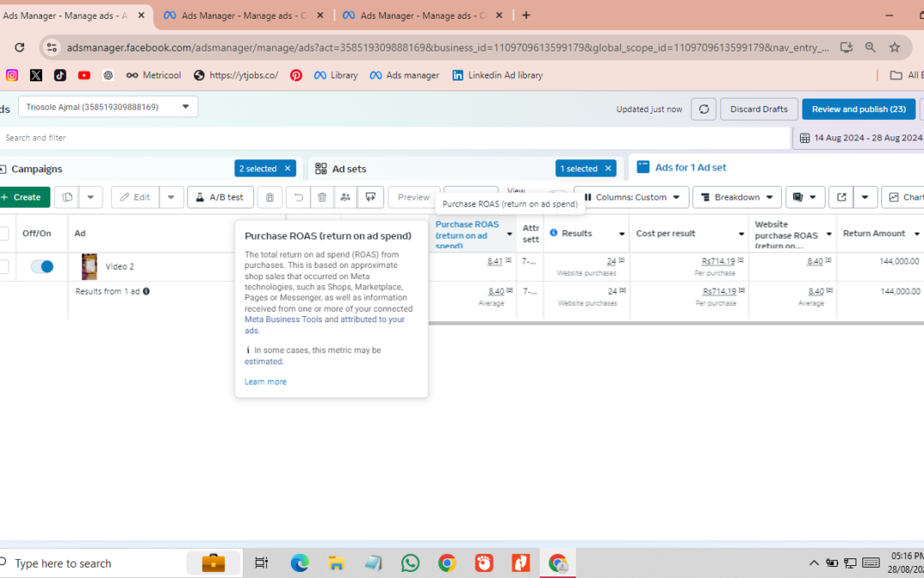
Task: Switch to the Campaigns tab
Action: [37, 169]
